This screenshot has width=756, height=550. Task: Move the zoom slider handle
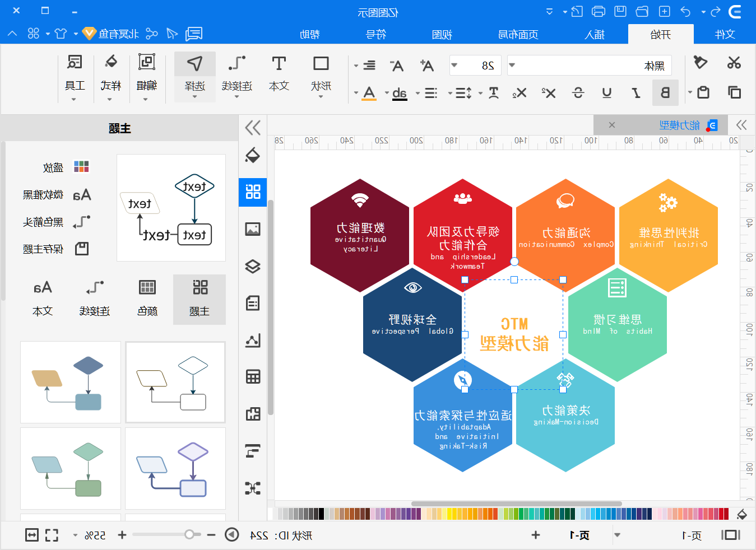click(189, 534)
